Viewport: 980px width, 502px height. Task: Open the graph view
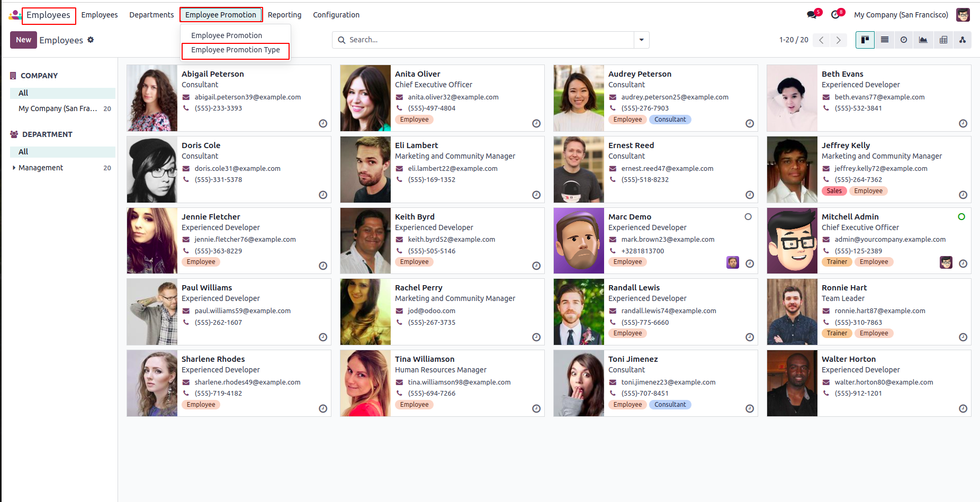(923, 40)
